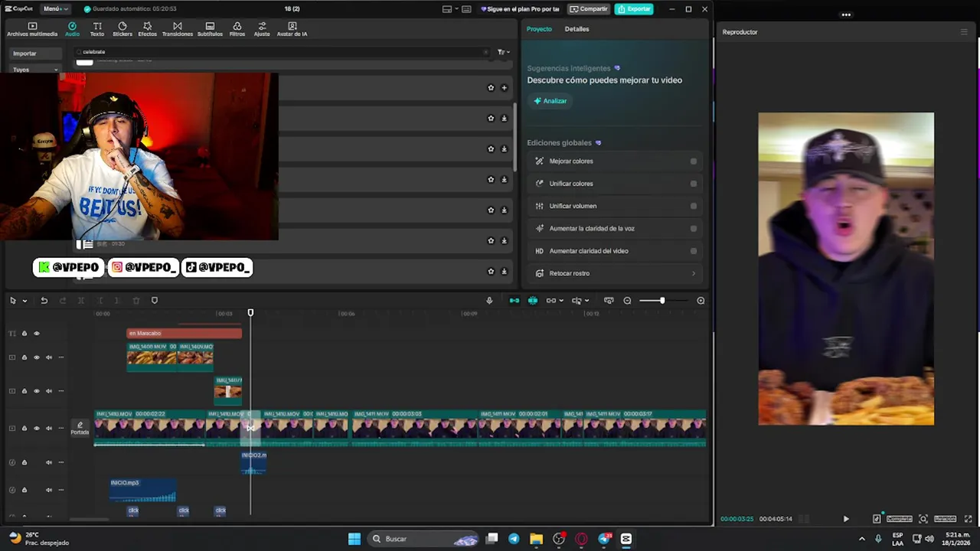The width and height of the screenshot is (980, 551).
Task: Expand the Retocar rostro option
Action: click(x=694, y=273)
